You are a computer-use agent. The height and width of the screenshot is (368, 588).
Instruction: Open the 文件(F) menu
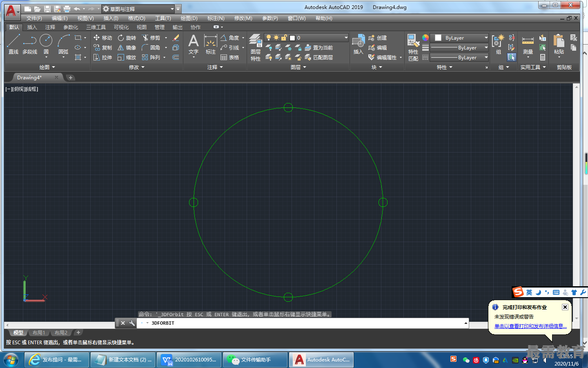point(34,18)
